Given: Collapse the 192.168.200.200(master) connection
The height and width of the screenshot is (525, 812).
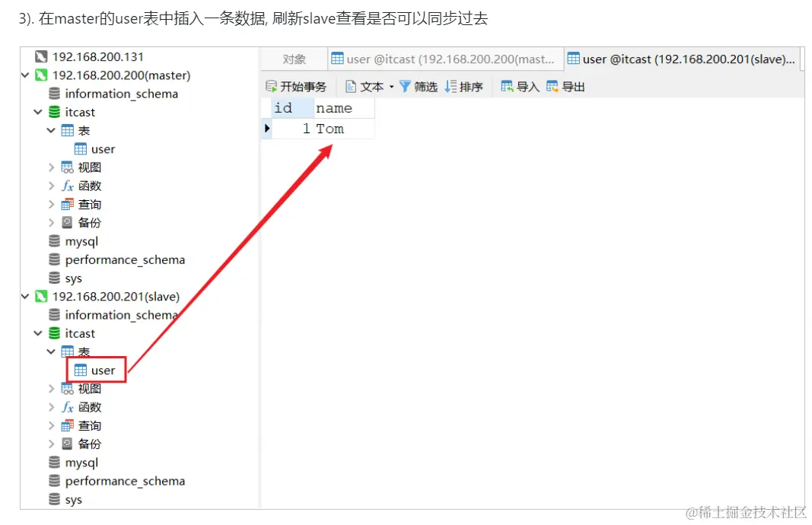Looking at the screenshot, I should (x=25, y=75).
